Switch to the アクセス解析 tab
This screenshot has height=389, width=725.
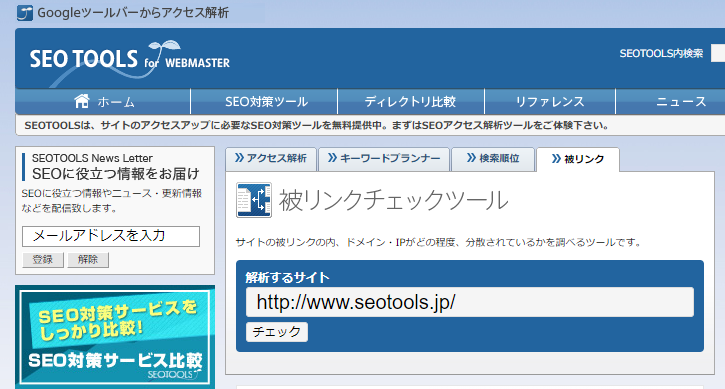point(271,159)
